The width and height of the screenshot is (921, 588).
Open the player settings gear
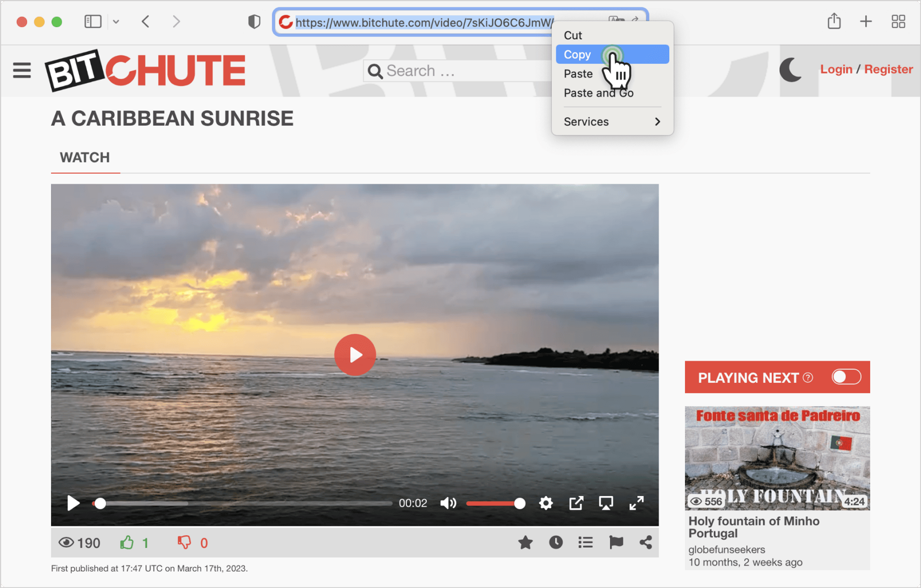coord(545,503)
